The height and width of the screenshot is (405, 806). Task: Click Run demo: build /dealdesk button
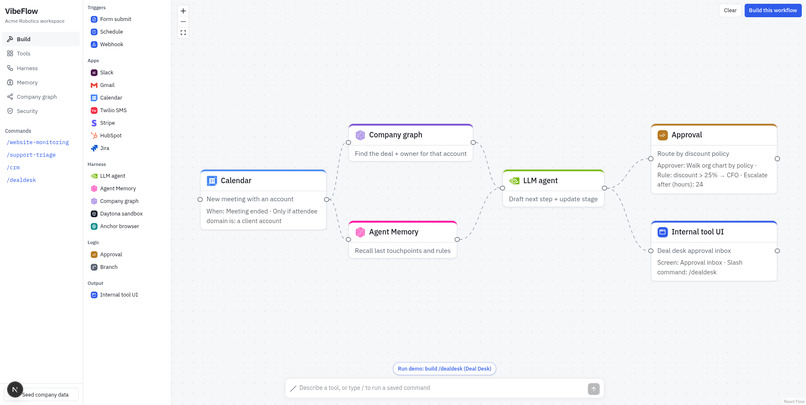coord(445,369)
